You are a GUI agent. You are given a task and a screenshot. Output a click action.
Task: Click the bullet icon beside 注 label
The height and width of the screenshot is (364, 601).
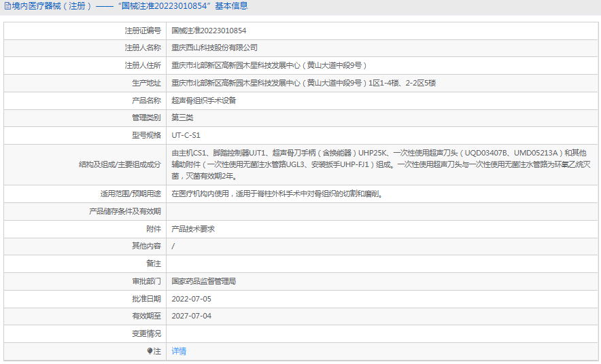tap(150, 351)
